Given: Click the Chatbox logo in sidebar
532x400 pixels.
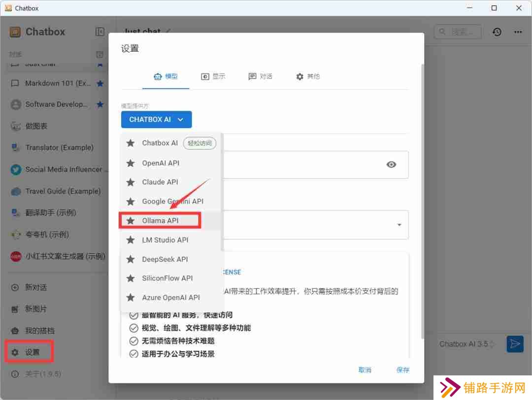Looking at the screenshot, I should tap(15, 32).
